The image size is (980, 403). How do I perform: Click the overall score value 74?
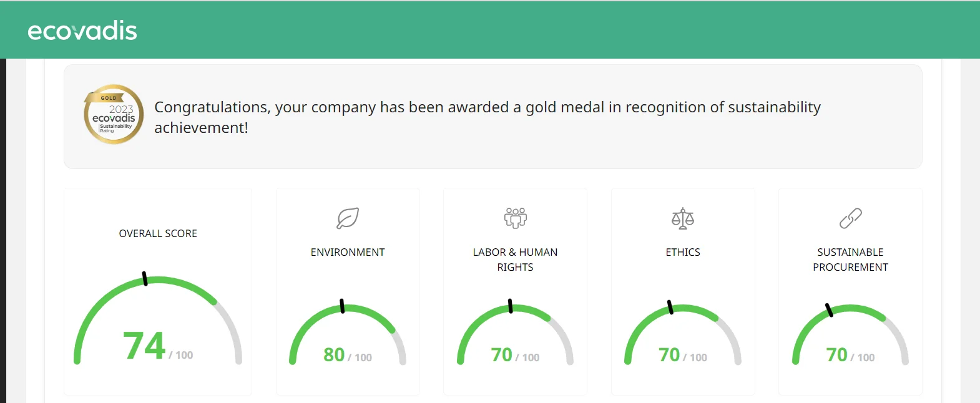tap(144, 346)
